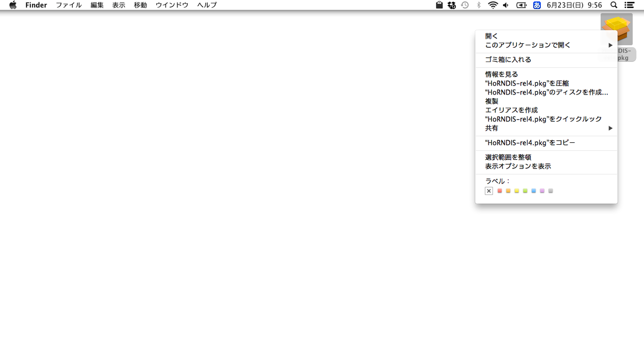Open the ファイル menu
The height and width of the screenshot is (362, 644).
coord(68,5)
